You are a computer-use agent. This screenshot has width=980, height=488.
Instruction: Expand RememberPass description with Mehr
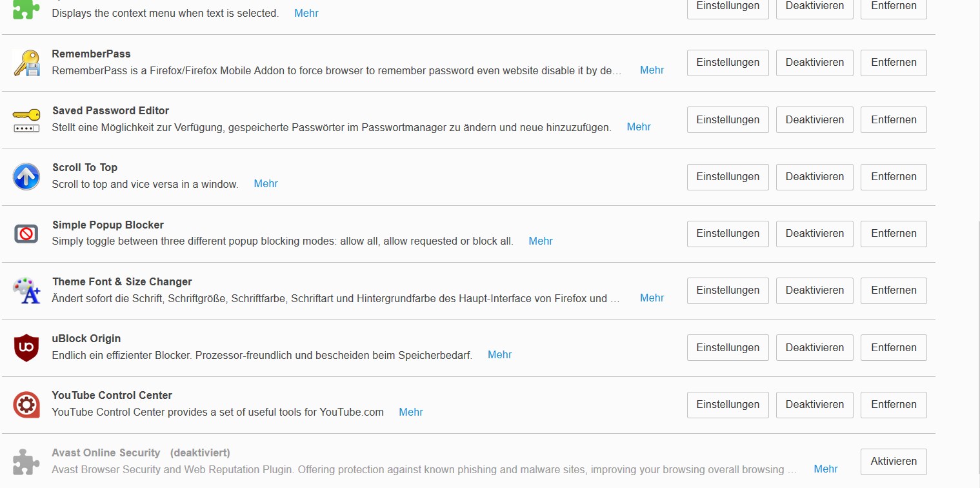pos(652,70)
